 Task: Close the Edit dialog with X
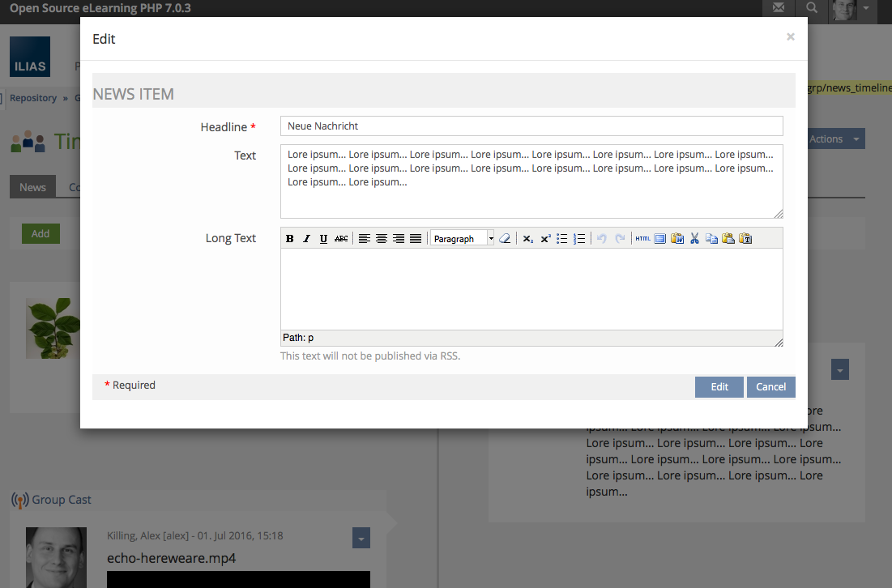click(x=791, y=37)
